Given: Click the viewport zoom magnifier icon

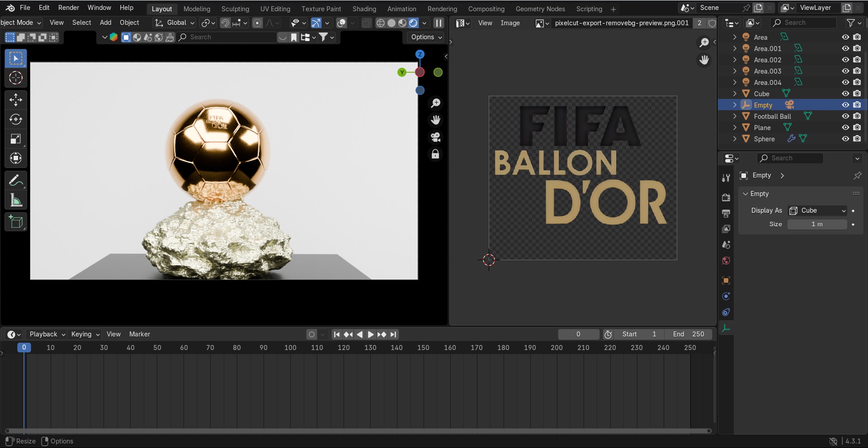Looking at the screenshot, I should 435,103.
